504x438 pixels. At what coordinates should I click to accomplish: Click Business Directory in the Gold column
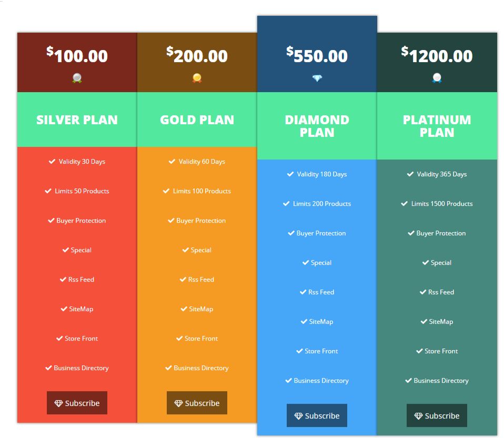point(201,368)
